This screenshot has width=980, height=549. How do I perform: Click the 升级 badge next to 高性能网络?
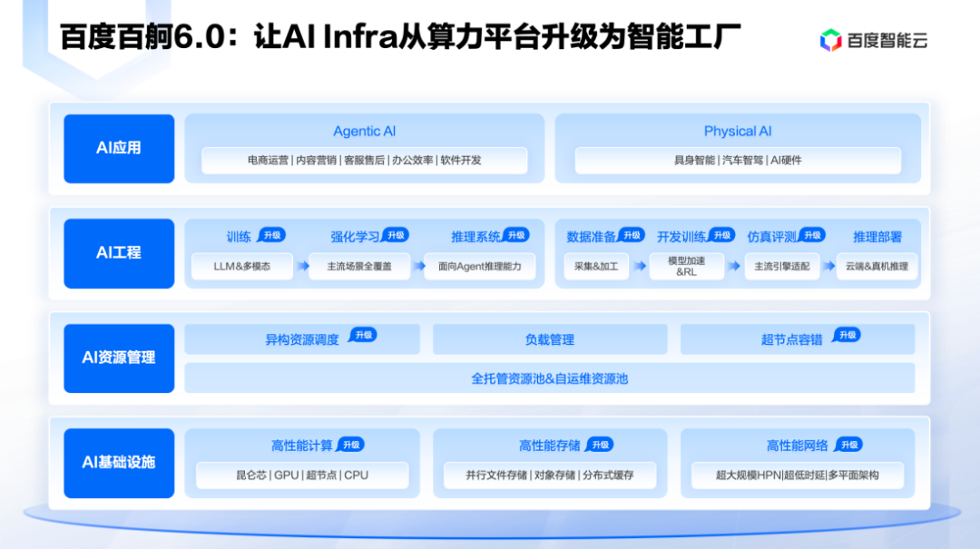click(x=848, y=445)
